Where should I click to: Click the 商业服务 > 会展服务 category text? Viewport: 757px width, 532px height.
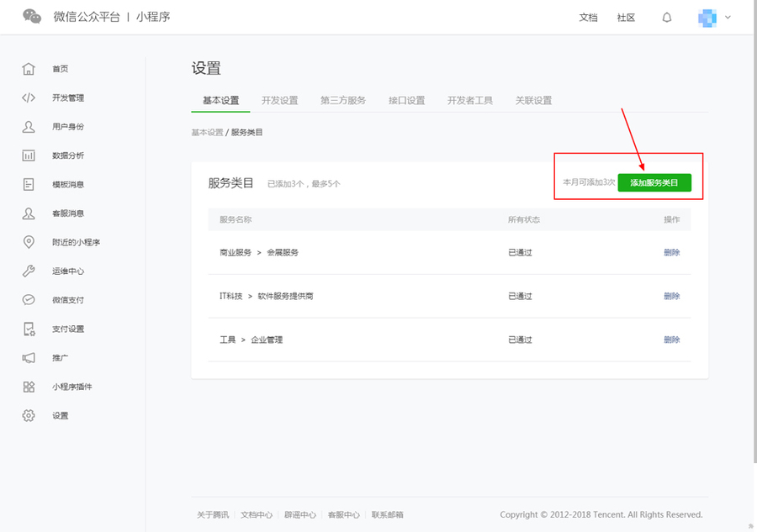[259, 253]
